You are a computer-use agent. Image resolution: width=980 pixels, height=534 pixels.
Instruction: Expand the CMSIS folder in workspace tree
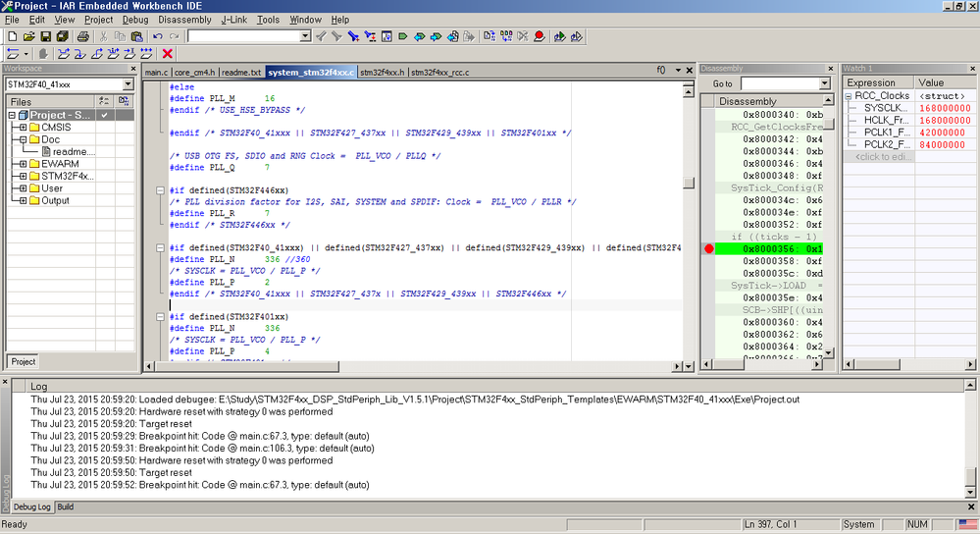point(24,127)
